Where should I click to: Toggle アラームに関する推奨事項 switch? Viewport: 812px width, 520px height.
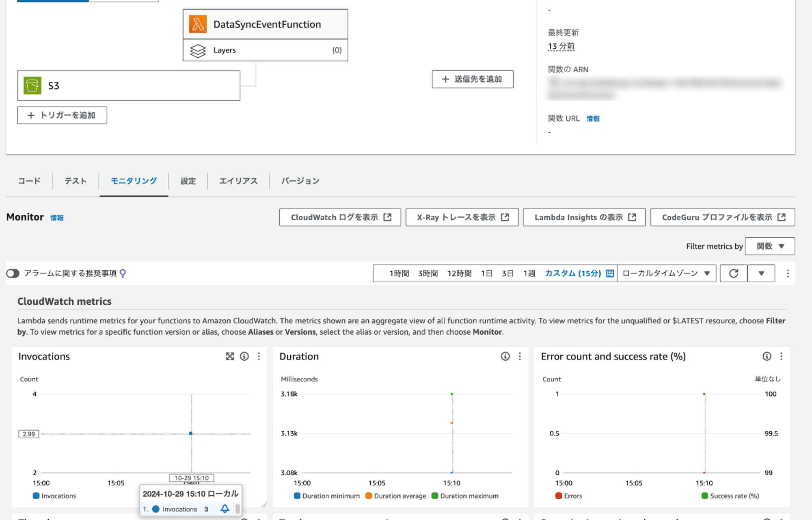pos(12,273)
